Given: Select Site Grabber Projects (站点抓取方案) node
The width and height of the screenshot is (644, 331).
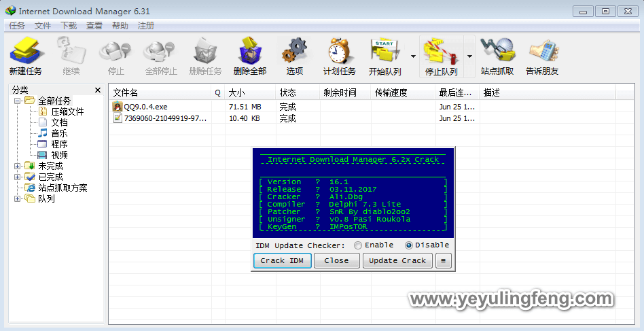Looking at the screenshot, I should click(62, 188).
